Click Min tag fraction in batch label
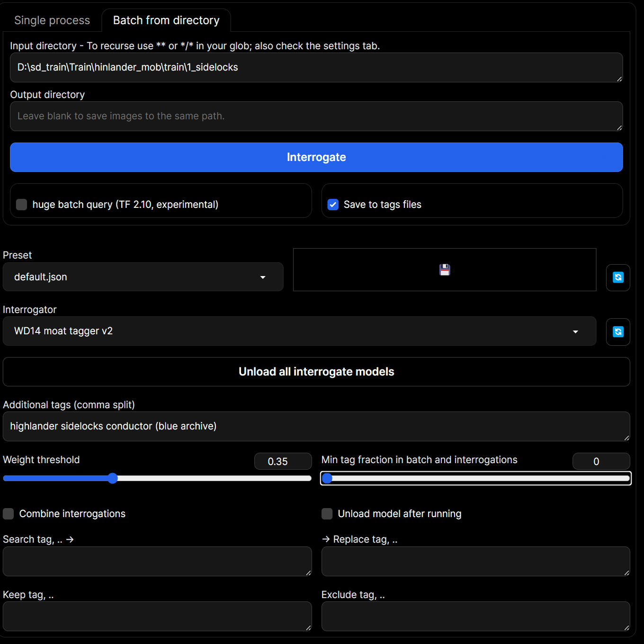This screenshot has height=644, width=644. [420, 460]
